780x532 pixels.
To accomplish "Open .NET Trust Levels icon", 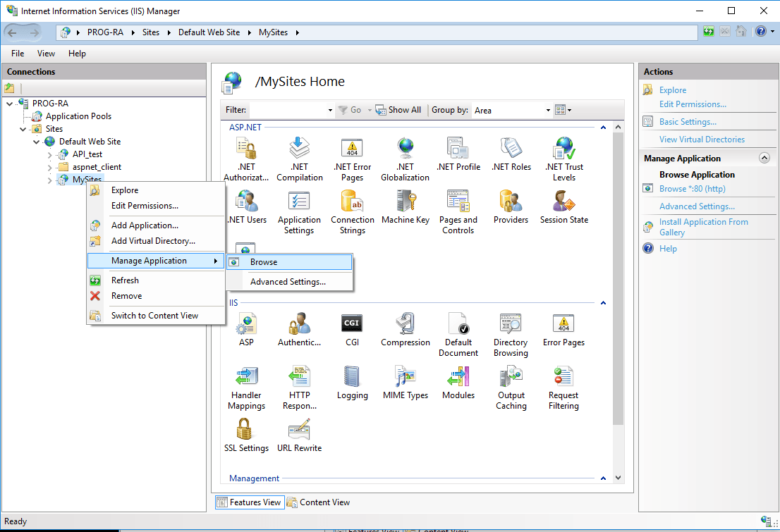I will (x=564, y=148).
